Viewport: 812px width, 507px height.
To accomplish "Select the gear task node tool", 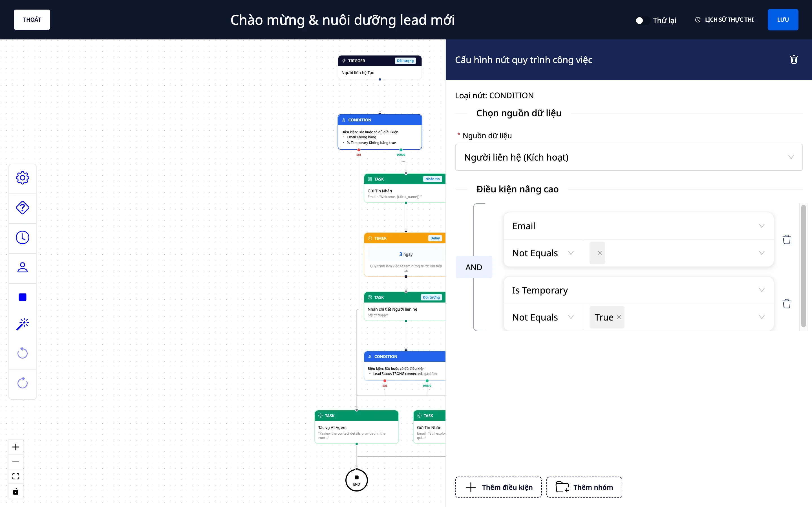I will tap(23, 178).
